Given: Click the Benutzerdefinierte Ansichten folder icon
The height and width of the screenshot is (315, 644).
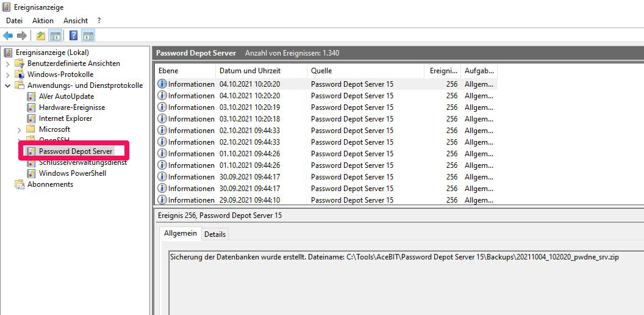Looking at the screenshot, I should pyautogui.click(x=20, y=63).
